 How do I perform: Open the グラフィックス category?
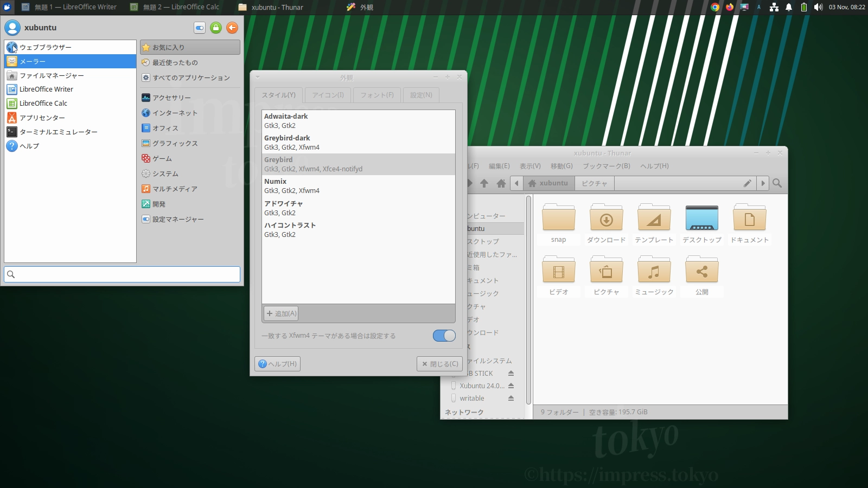coord(190,143)
